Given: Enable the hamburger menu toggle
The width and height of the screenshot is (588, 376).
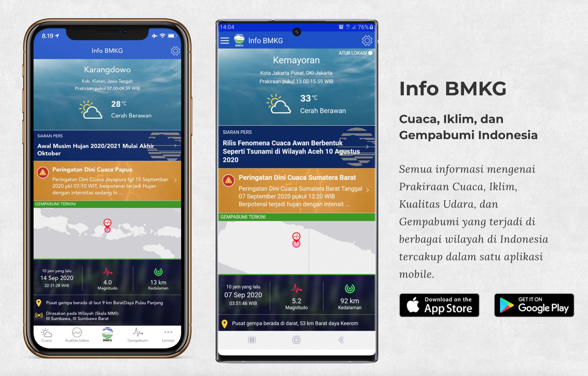Looking at the screenshot, I should 223,41.
